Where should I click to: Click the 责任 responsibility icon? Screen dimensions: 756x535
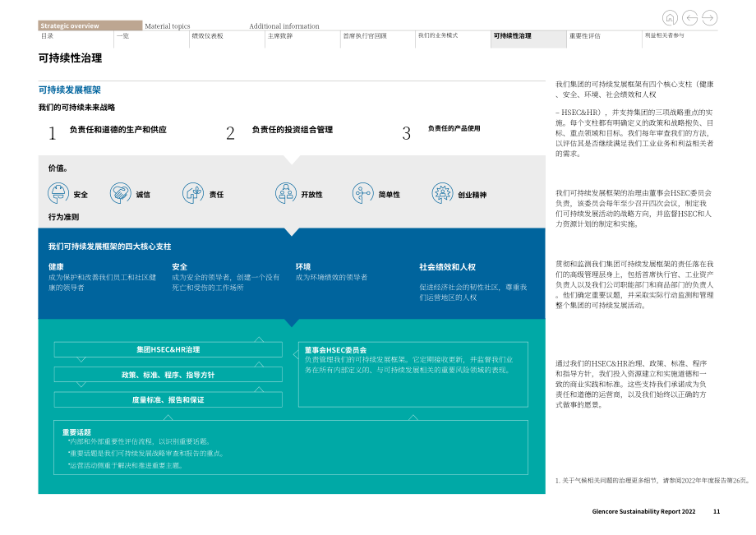193,193
